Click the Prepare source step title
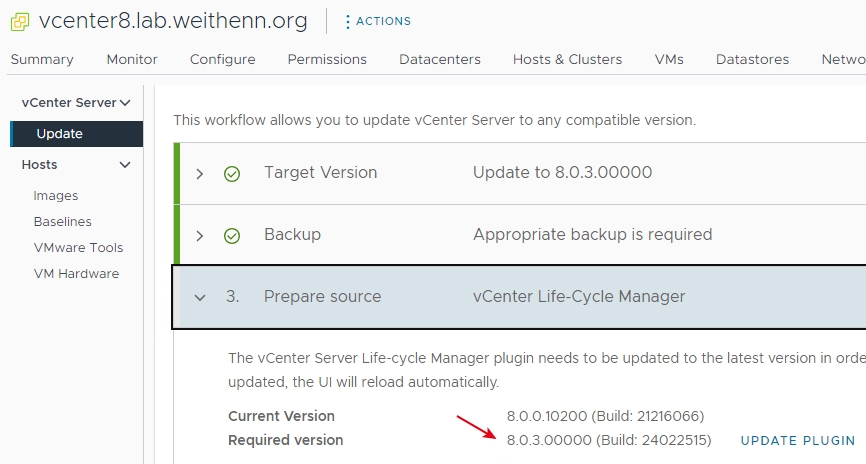Image resolution: width=866 pixels, height=464 pixels. pyautogui.click(x=323, y=297)
